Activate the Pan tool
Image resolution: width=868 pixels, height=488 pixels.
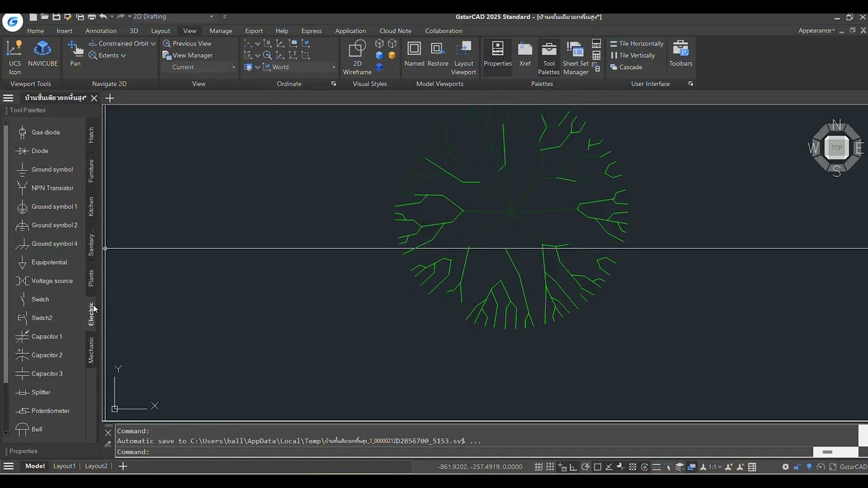point(75,54)
